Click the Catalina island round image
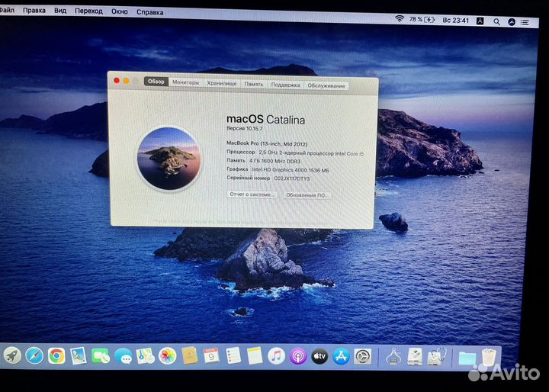Image resolution: width=549 pixels, height=392 pixels. click(169, 159)
